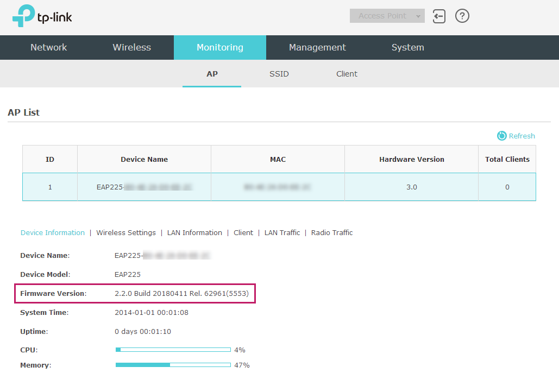This screenshot has width=559, height=392.
Task: Open the Management menu
Action: point(317,47)
